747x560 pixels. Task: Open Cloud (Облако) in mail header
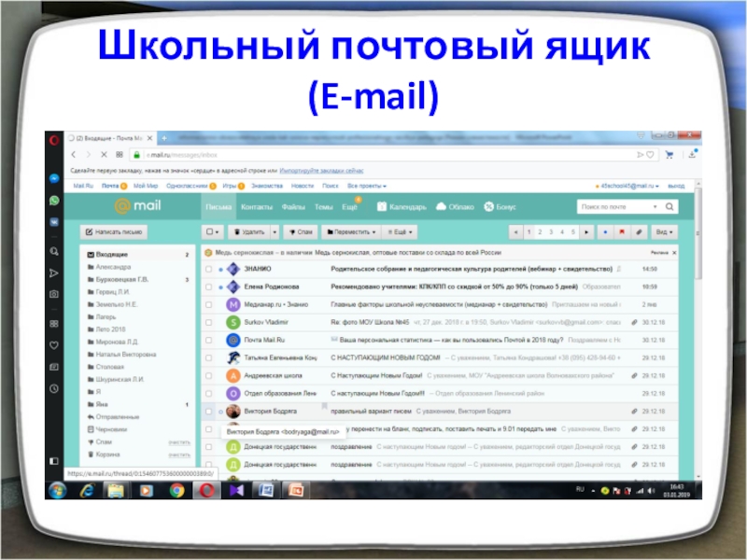point(455,206)
